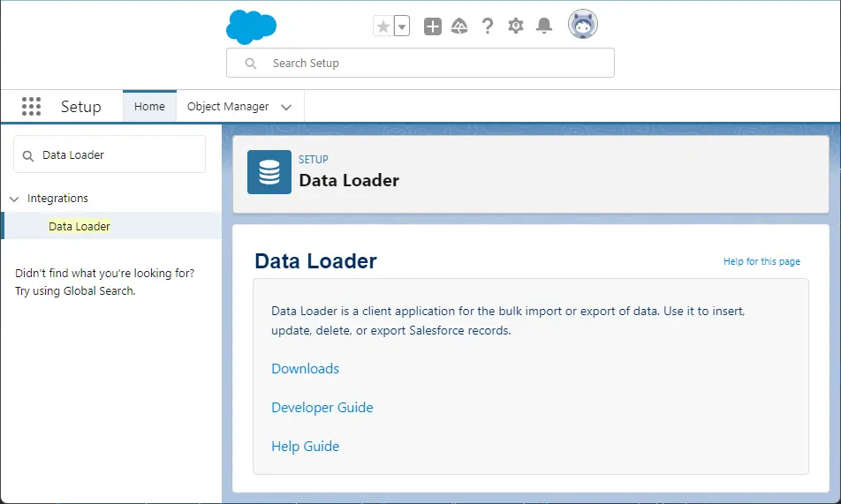
Task: Click the Search Setup field
Action: point(420,64)
